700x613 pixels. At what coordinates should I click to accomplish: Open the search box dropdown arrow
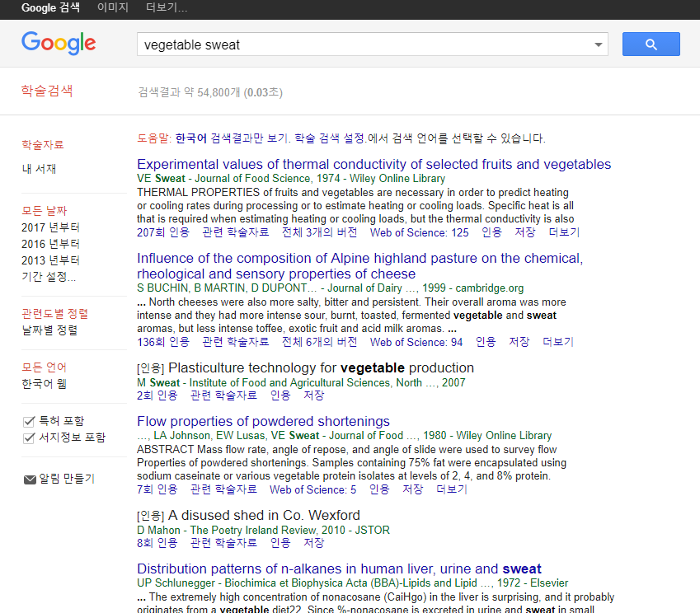click(599, 44)
